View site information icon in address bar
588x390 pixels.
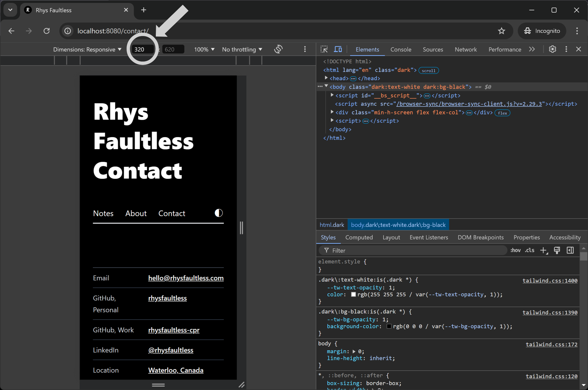pos(68,31)
